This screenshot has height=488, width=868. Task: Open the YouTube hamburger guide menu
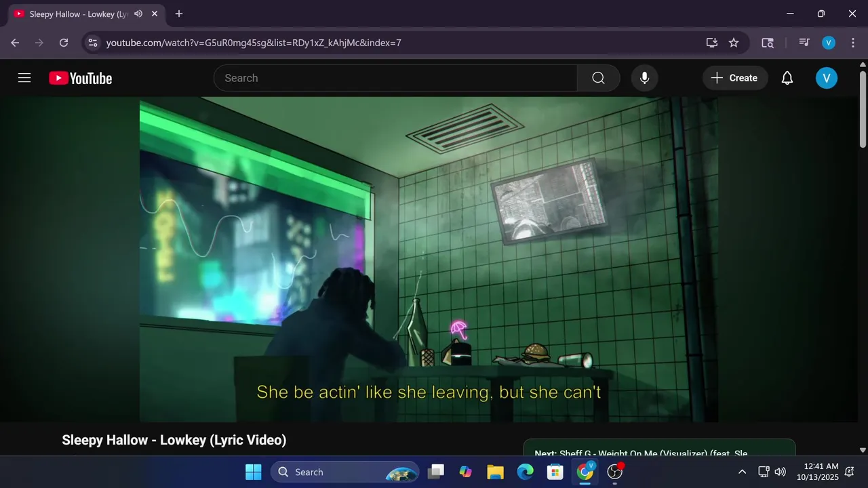24,78
